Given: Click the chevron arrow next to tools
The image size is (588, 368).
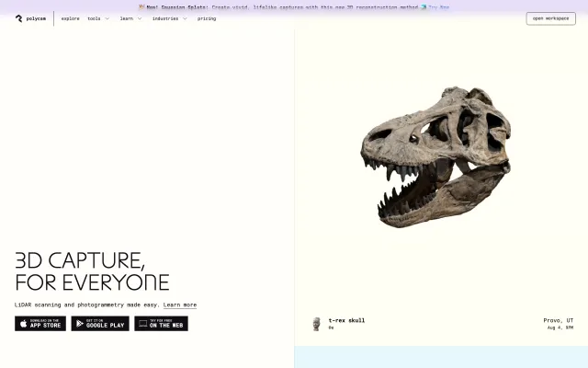Looking at the screenshot, I should 107,18.
